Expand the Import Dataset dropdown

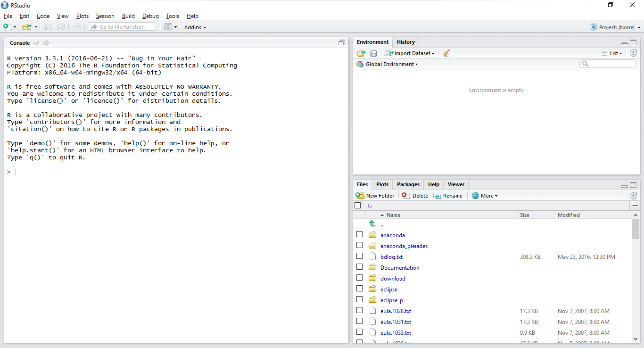[x=410, y=53]
